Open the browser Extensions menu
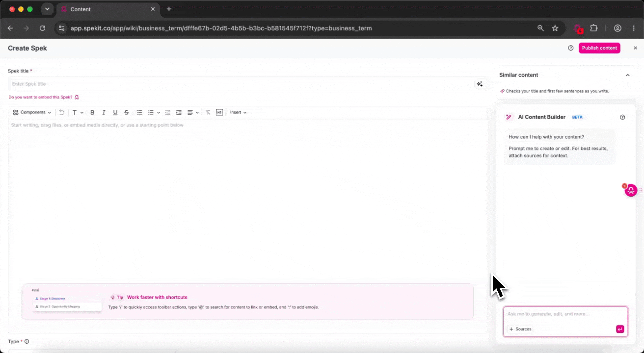The height and width of the screenshot is (353, 644). 593,28
